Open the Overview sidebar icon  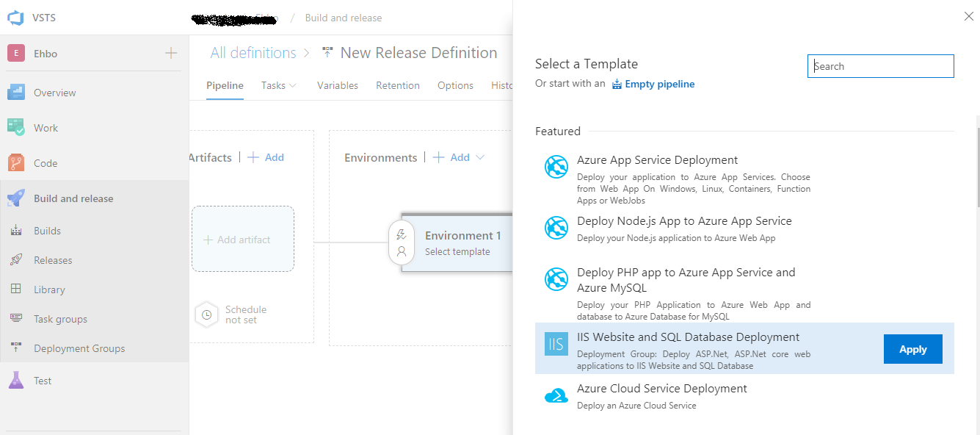(16, 93)
